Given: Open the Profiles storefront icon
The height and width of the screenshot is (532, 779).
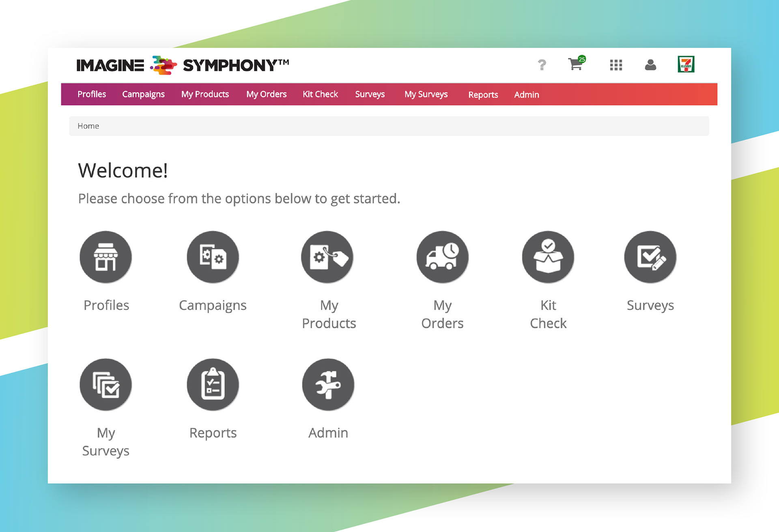Looking at the screenshot, I should tap(106, 257).
